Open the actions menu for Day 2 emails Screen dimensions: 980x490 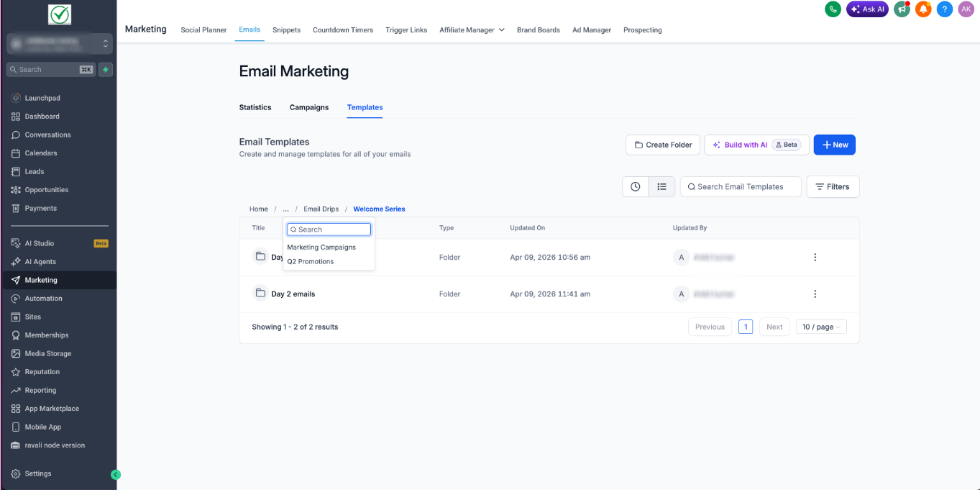click(815, 294)
